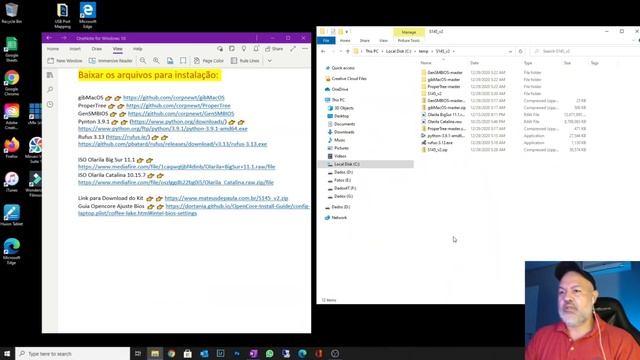Select OneDrive in navigation pane

340,89
